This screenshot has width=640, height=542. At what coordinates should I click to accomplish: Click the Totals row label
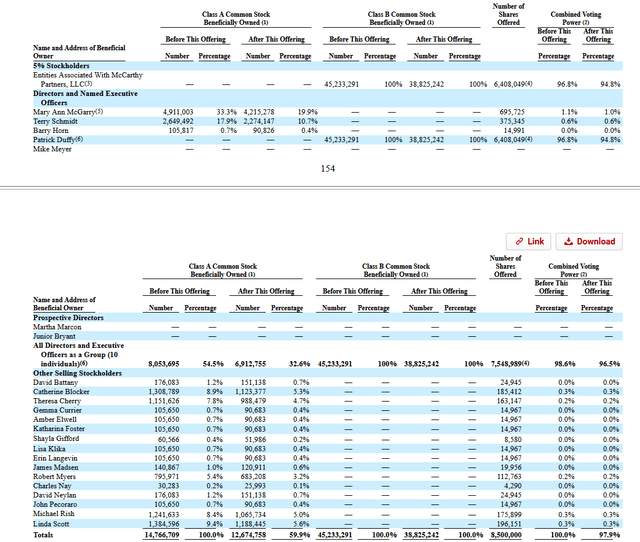[x=43, y=535]
